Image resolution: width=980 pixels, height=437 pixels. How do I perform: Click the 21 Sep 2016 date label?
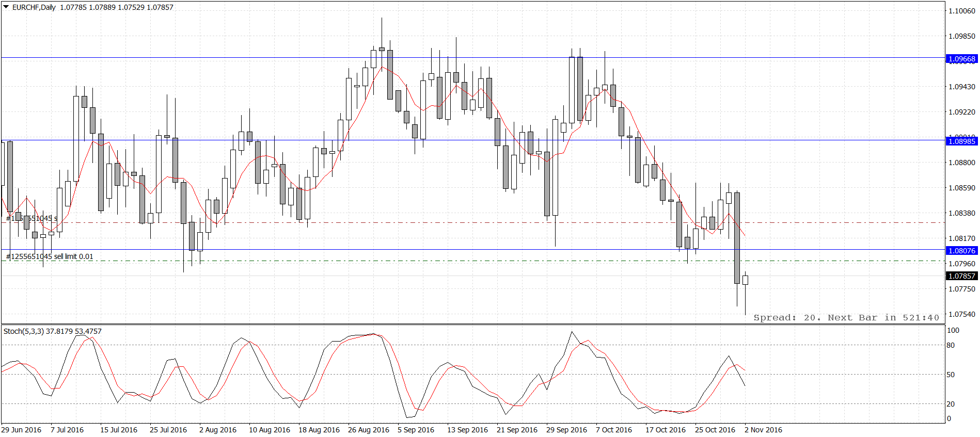point(517,430)
